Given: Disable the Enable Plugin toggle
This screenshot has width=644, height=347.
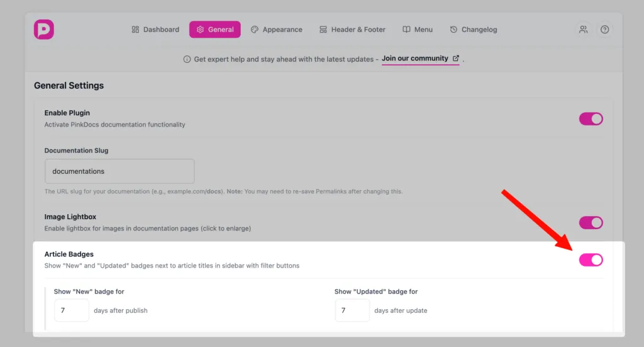Looking at the screenshot, I should (x=591, y=119).
